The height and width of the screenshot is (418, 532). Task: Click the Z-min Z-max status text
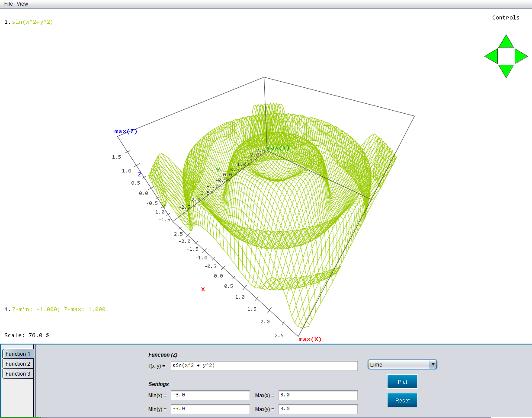[59, 310]
